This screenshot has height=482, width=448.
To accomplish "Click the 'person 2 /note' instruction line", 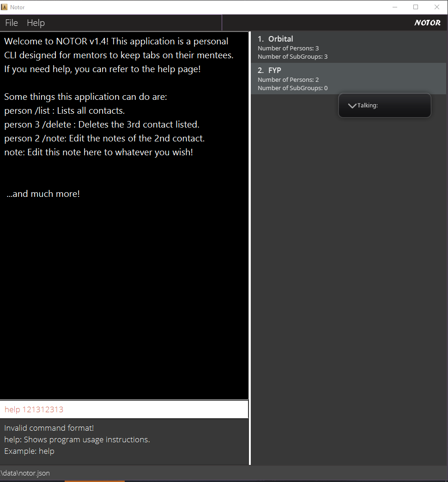I will [x=104, y=138].
